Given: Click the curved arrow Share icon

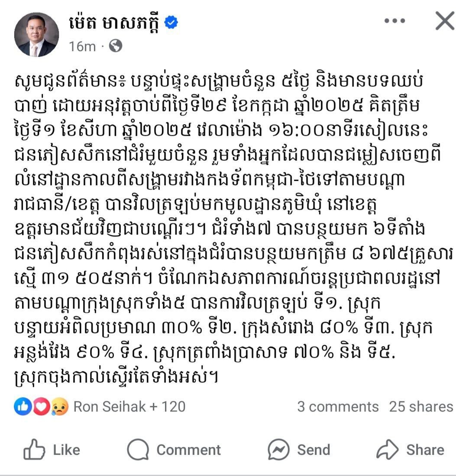Looking at the screenshot, I should click(387, 450).
